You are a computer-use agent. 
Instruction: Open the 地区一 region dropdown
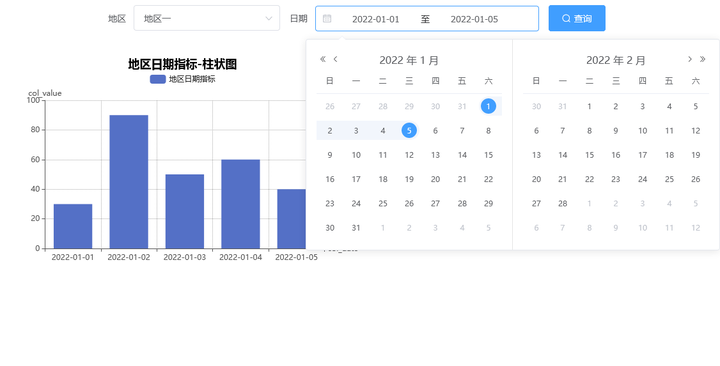(207, 18)
